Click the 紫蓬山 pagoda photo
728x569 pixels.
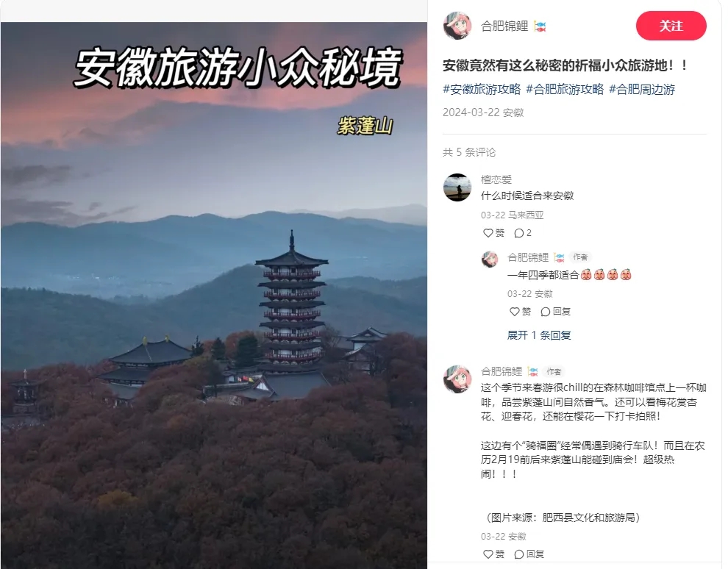[x=213, y=296]
